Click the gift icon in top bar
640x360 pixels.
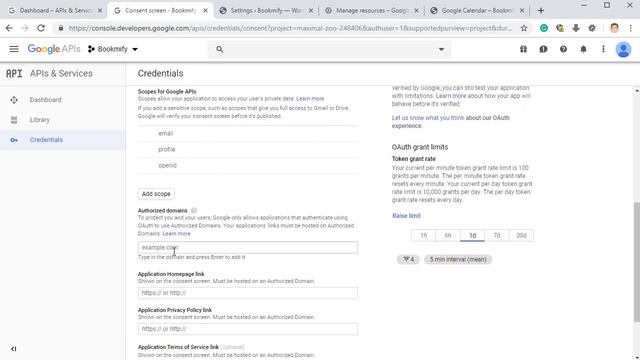523,49
